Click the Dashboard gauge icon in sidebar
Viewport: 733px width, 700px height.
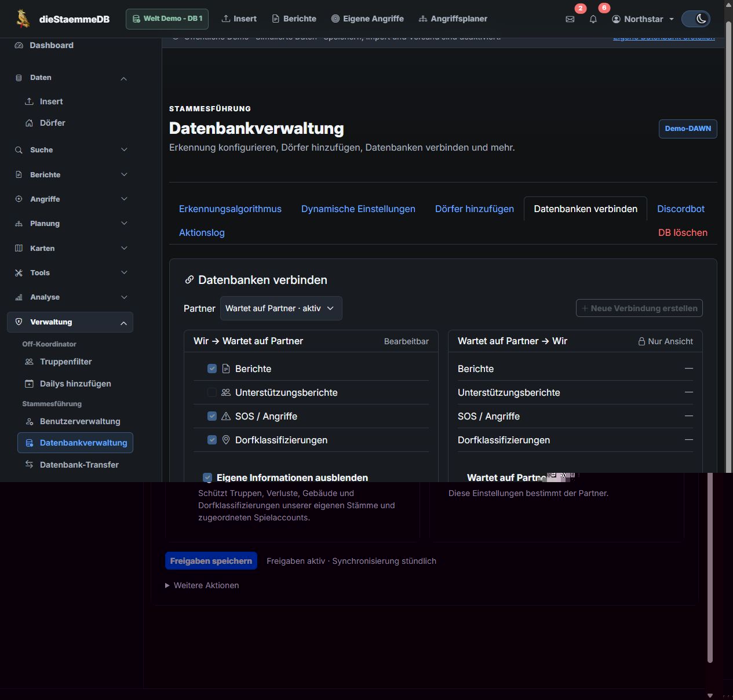pos(19,45)
